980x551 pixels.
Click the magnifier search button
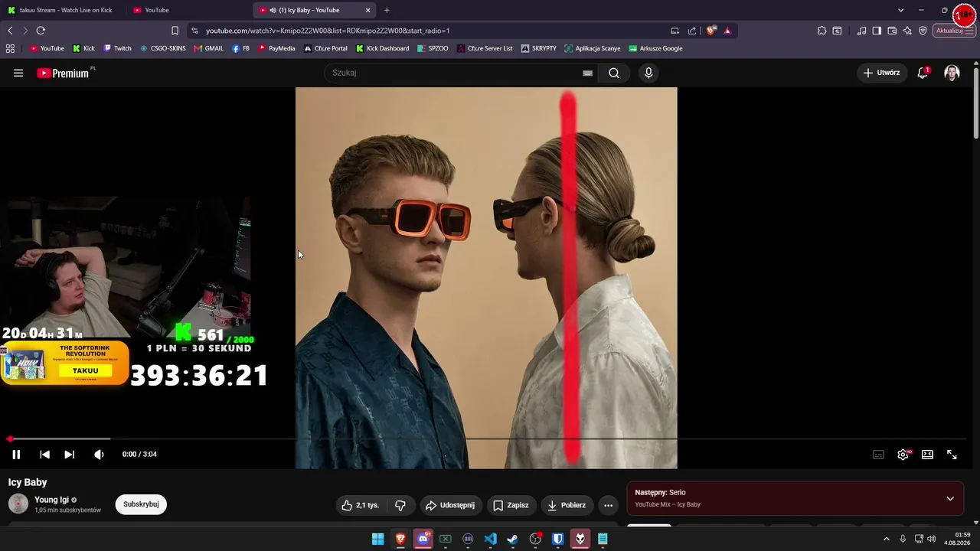614,73
